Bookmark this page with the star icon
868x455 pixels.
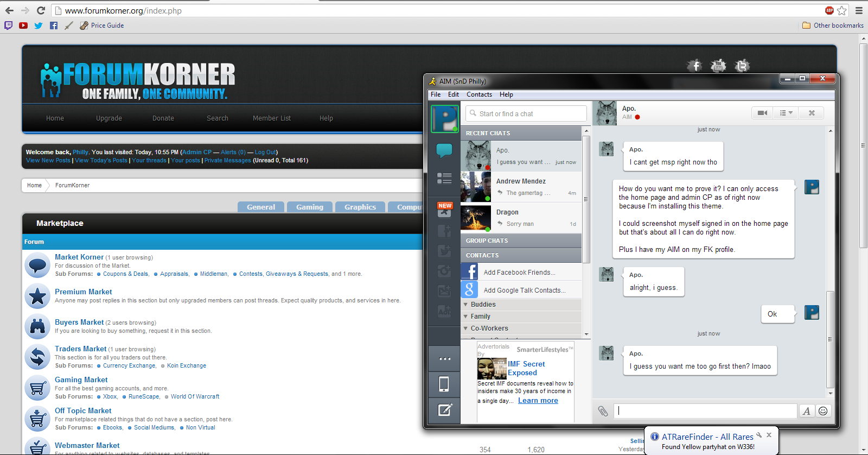click(842, 10)
